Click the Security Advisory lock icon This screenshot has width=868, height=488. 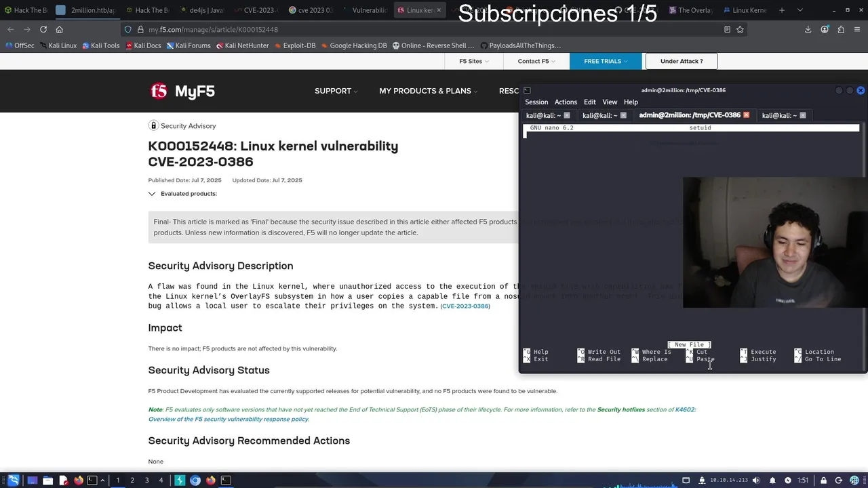click(153, 125)
